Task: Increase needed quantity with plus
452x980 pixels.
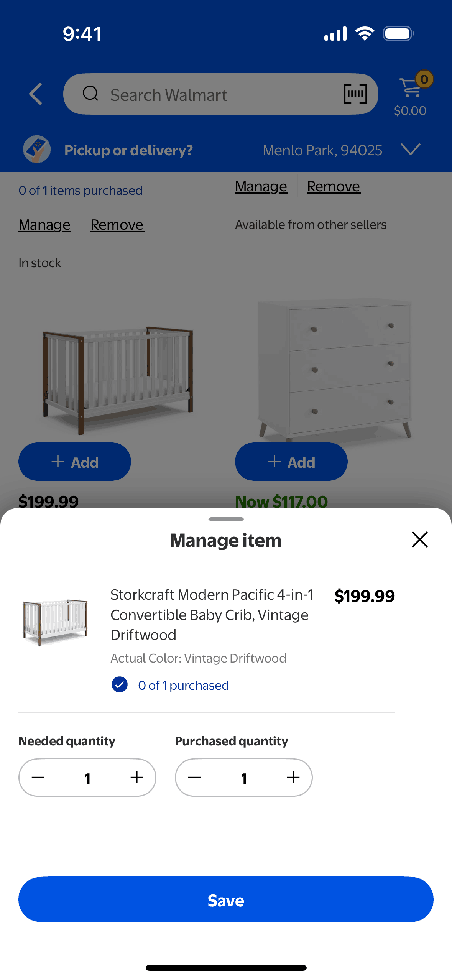Action: click(x=137, y=778)
